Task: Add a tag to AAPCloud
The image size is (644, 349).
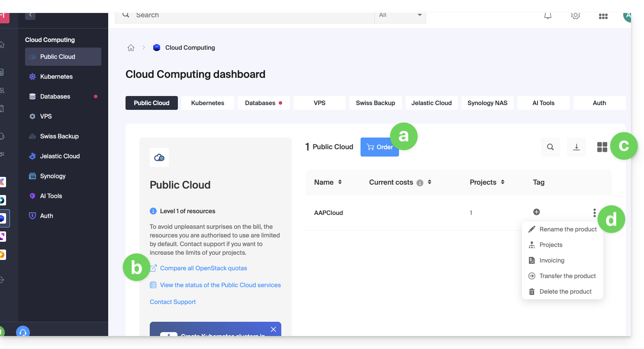Action: click(536, 212)
